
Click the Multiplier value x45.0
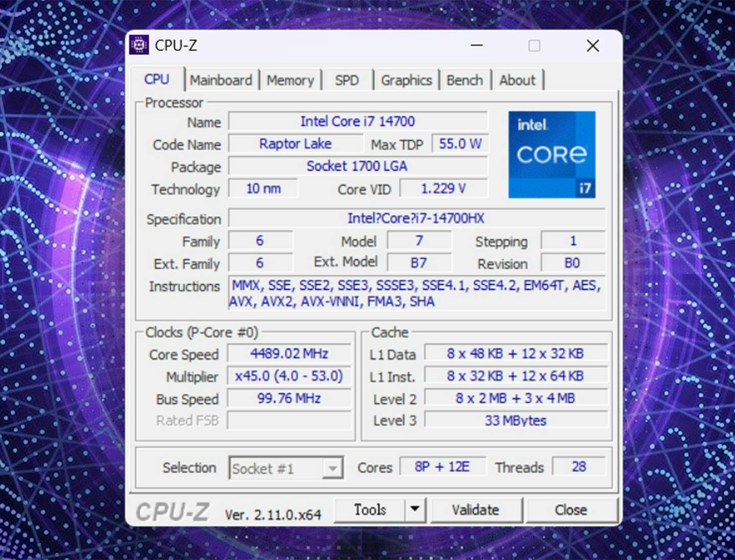[289, 376]
